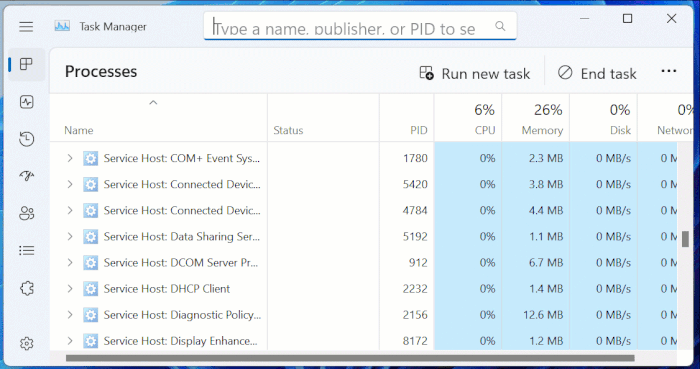Expand Service Host: Display Enhancement
The height and width of the screenshot is (369, 700).
point(70,341)
